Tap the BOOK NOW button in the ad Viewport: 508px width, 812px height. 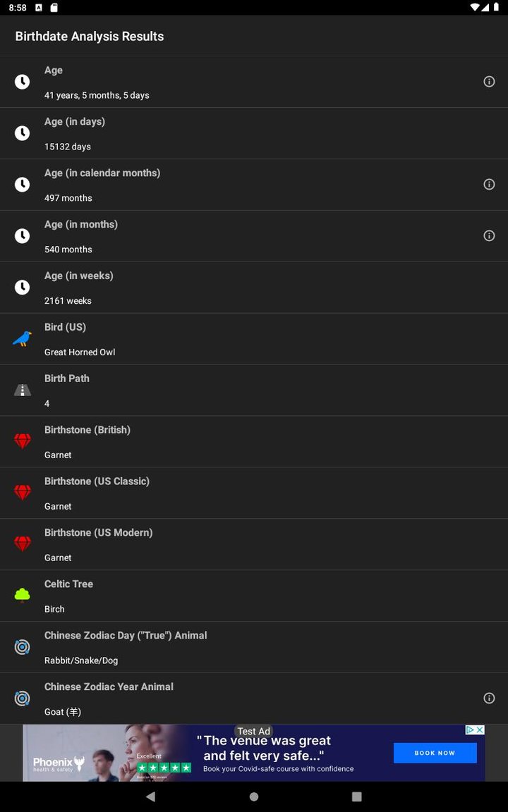(x=435, y=753)
